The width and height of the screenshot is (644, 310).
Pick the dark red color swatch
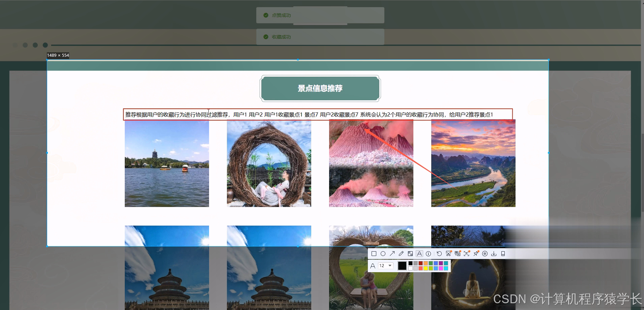click(x=420, y=263)
